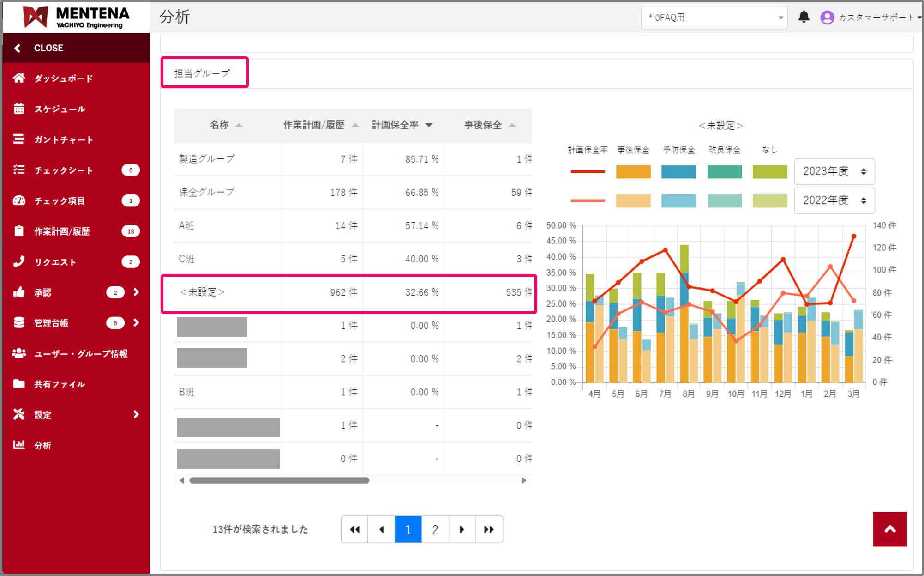Toggle the 2022 preventive maintenance (予防保全) legend
924x576 pixels.
point(678,201)
